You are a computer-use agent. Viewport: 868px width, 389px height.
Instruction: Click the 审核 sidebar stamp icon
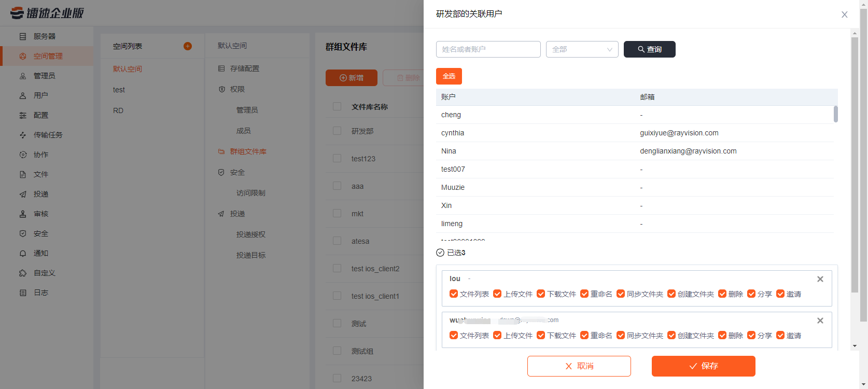pyautogui.click(x=23, y=214)
